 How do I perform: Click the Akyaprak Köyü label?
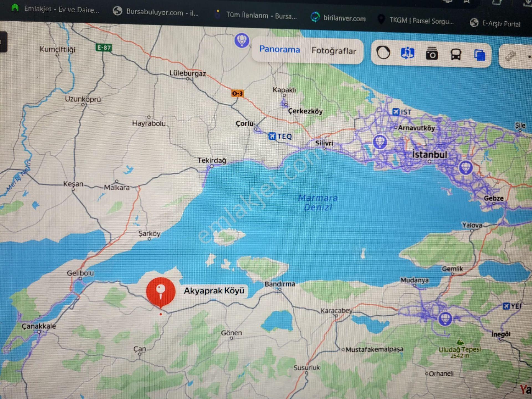click(x=214, y=291)
